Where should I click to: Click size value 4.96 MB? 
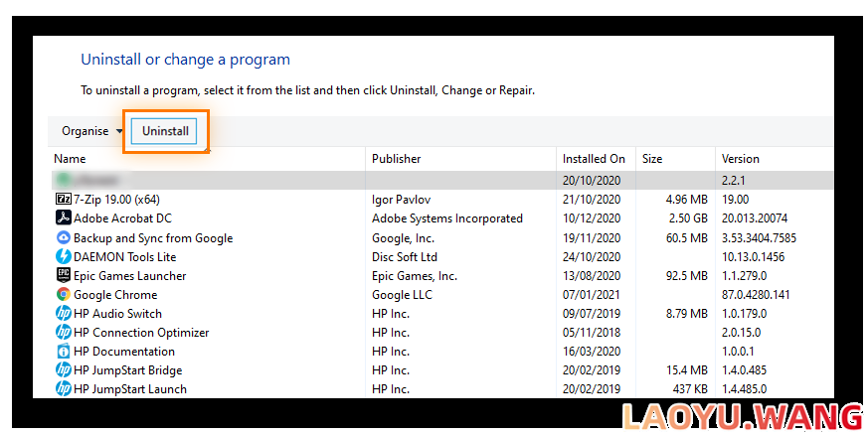(686, 199)
